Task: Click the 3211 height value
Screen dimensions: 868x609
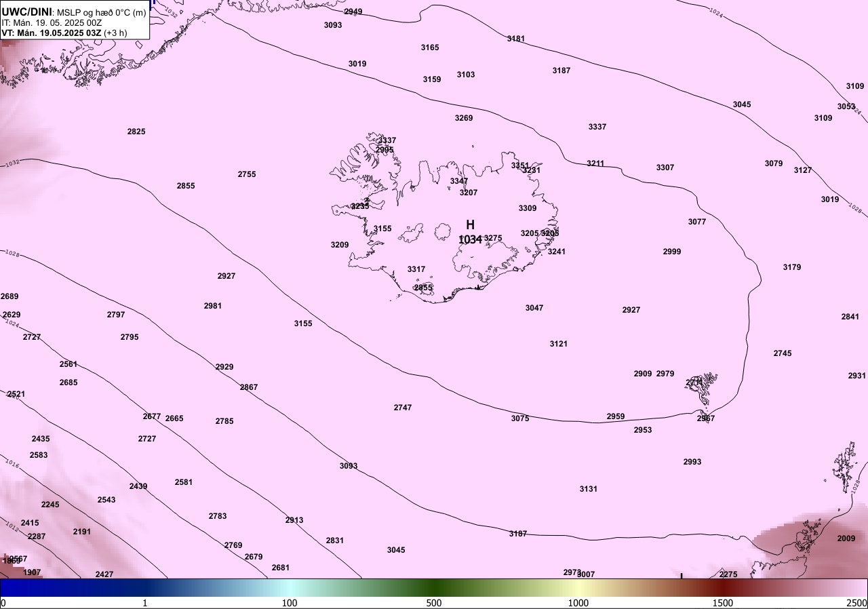Action: pos(595,163)
